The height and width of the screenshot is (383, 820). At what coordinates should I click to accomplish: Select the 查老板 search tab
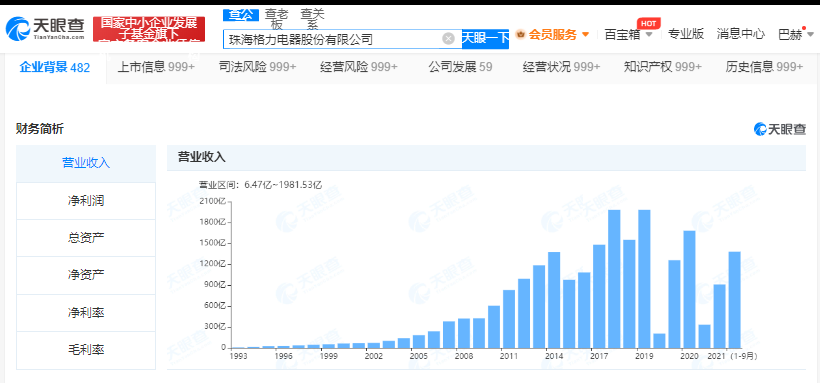[277, 19]
